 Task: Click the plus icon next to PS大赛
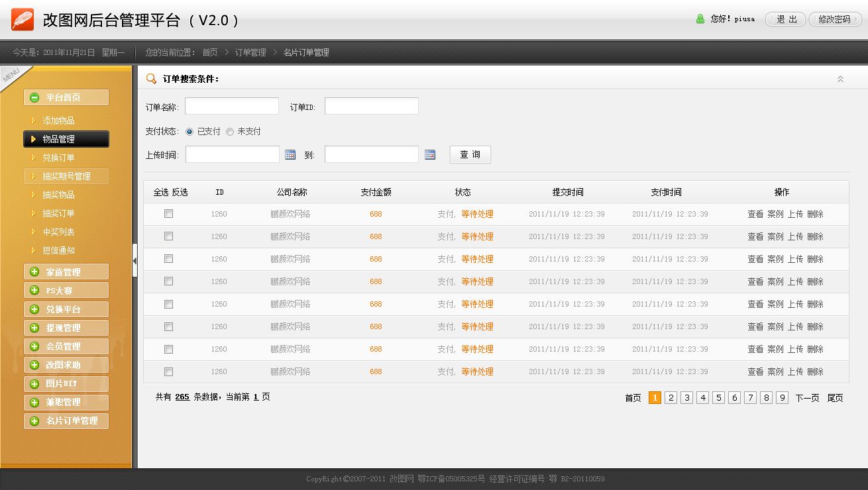pyautogui.click(x=34, y=291)
